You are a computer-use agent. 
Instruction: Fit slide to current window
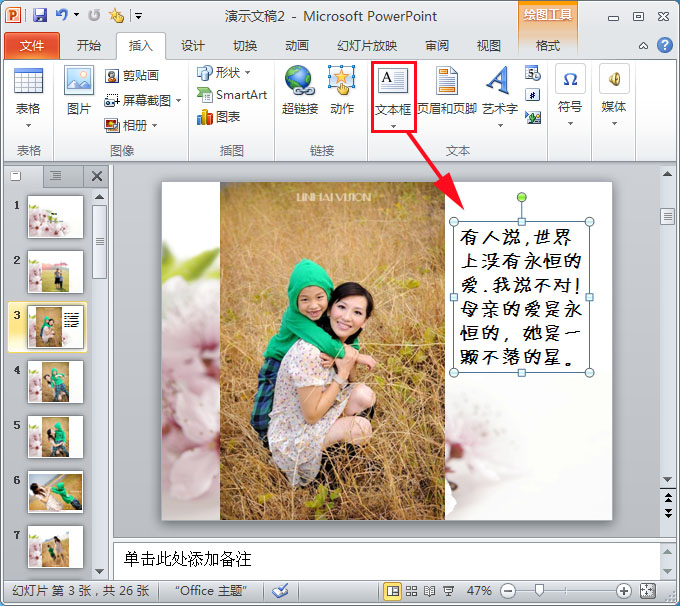[x=647, y=591]
